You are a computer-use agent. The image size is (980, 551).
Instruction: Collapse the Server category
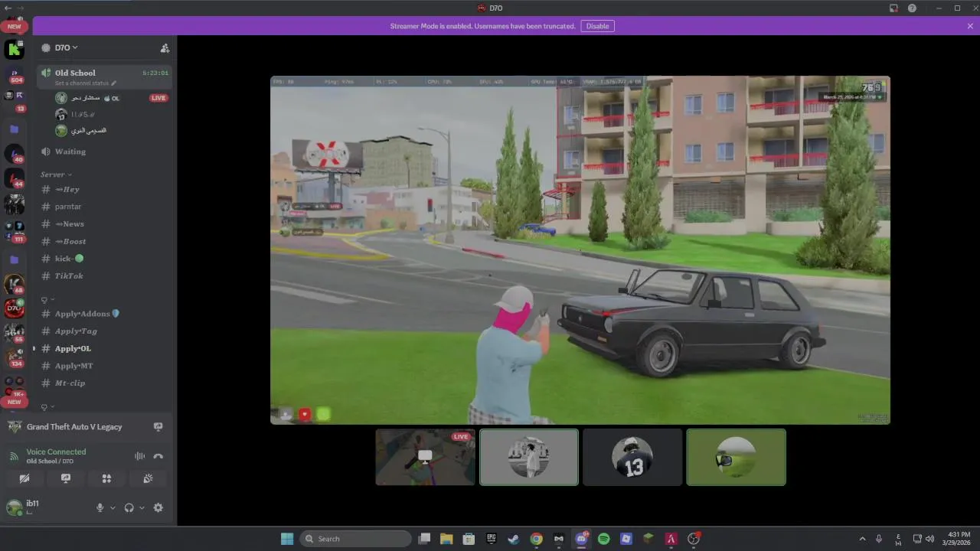coord(56,174)
